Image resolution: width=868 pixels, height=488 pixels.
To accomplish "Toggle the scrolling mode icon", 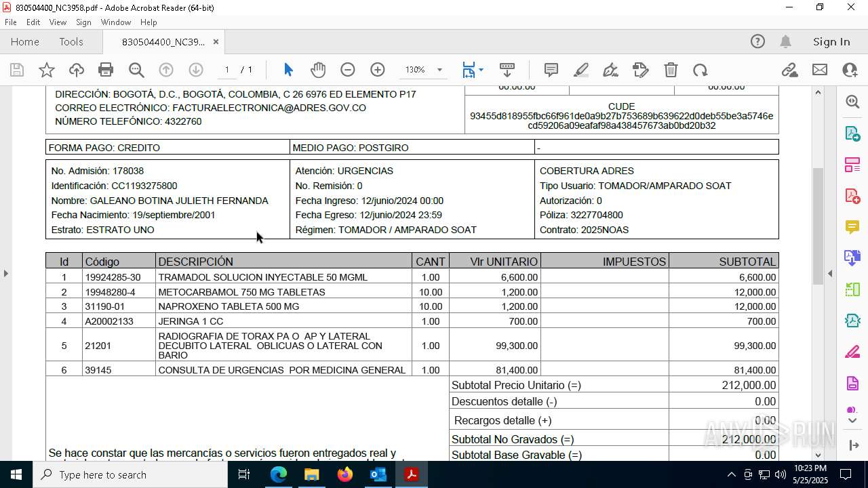I will (x=507, y=70).
